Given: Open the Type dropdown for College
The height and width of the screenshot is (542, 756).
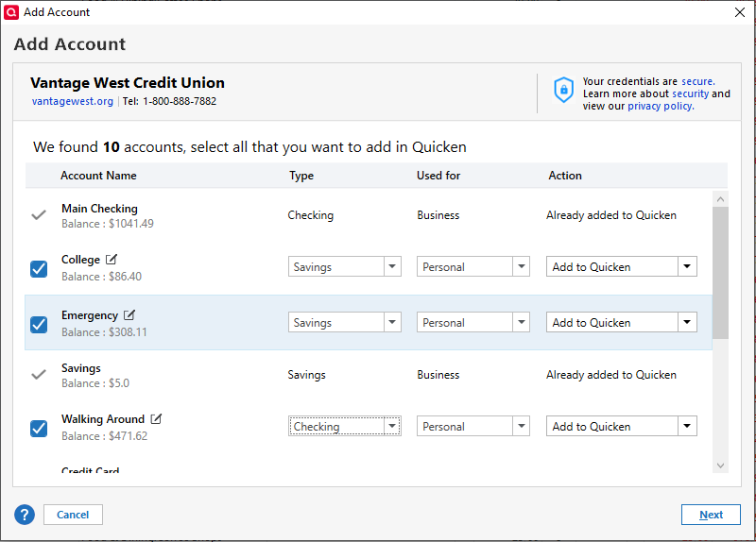Looking at the screenshot, I should (392, 267).
